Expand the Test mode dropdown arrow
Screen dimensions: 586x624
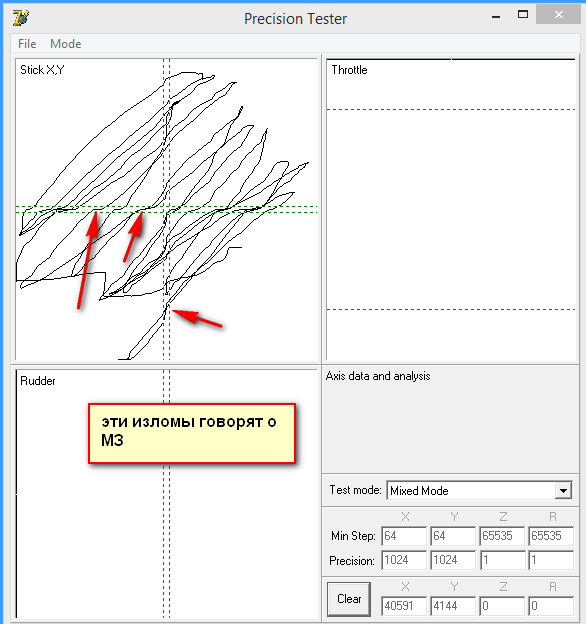(563, 490)
